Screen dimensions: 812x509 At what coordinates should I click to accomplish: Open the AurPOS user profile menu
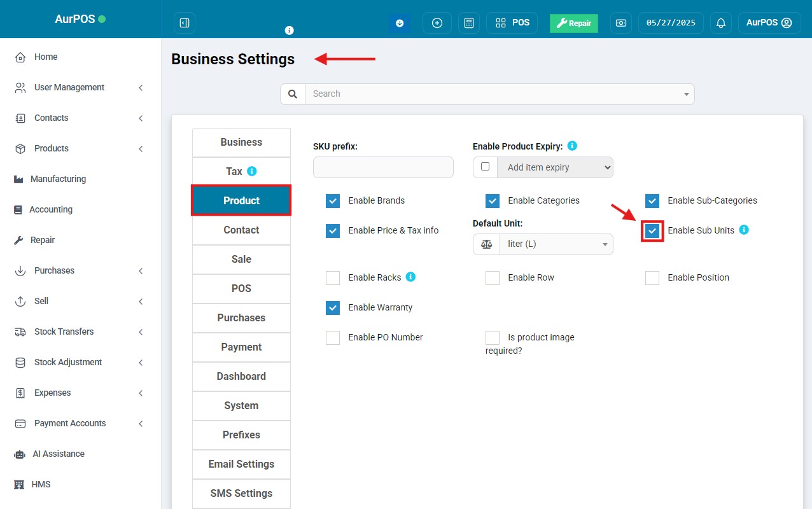[x=769, y=23]
